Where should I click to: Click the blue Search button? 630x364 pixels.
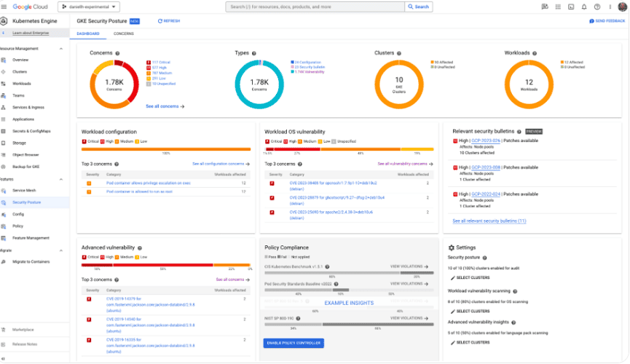click(x=418, y=7)
